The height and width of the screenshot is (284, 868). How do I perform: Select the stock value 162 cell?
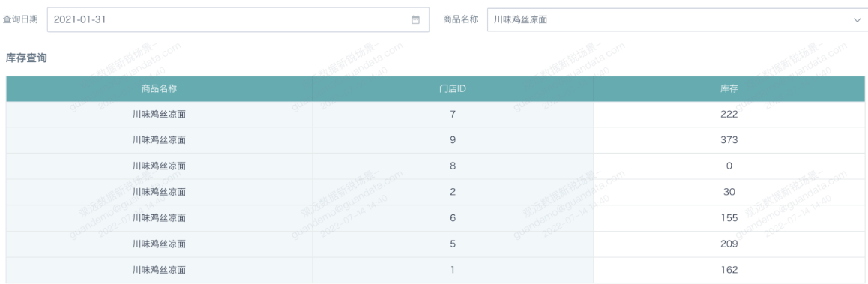pyautogui.click(x=729, y=271)
